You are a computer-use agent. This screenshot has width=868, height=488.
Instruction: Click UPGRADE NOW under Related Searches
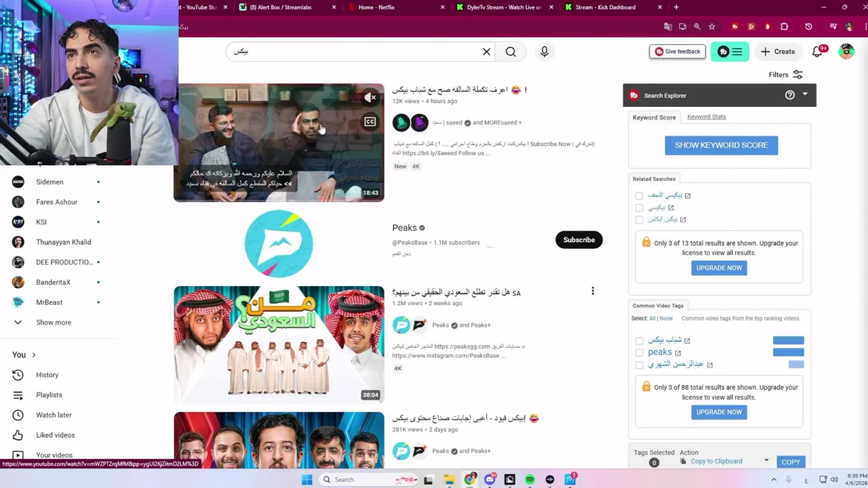(x=719, y=268)
